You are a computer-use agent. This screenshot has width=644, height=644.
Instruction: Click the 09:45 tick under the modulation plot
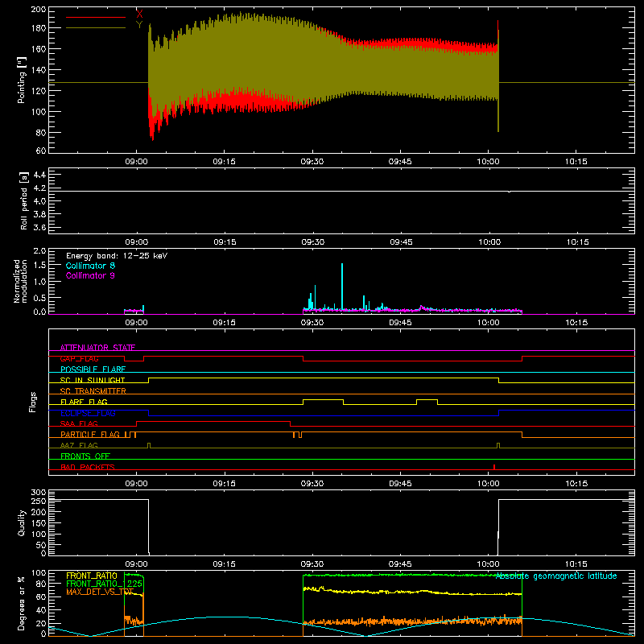(x=400, y=323)
